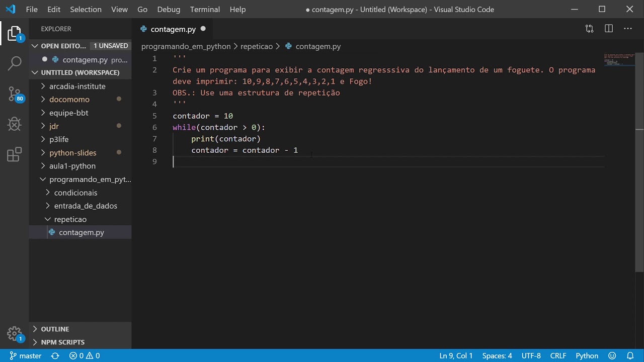Split the editor to the right
The width and height of the screenshot is (644, 362).
click(609, 29)
